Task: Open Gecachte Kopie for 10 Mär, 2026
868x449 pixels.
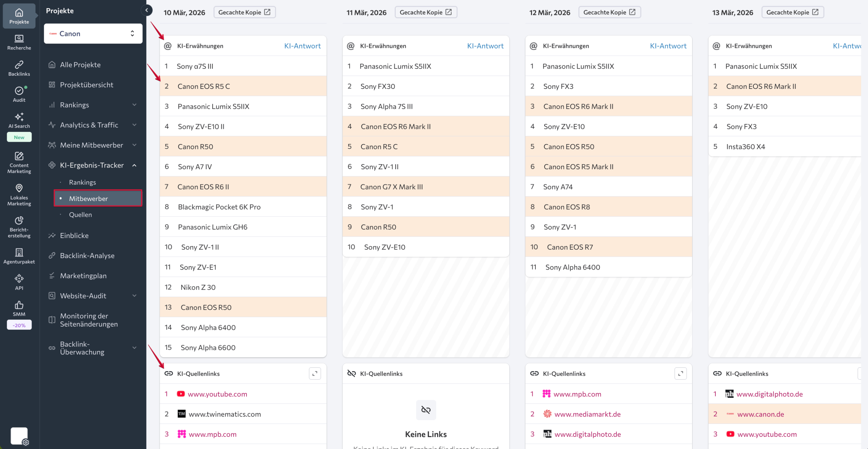Action: point(244,12)
